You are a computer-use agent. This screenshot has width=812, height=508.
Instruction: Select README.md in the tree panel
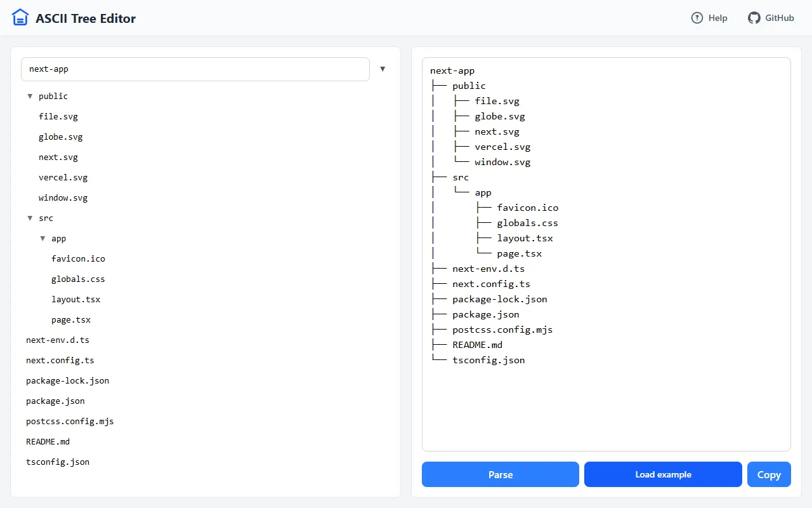[48, 442]
